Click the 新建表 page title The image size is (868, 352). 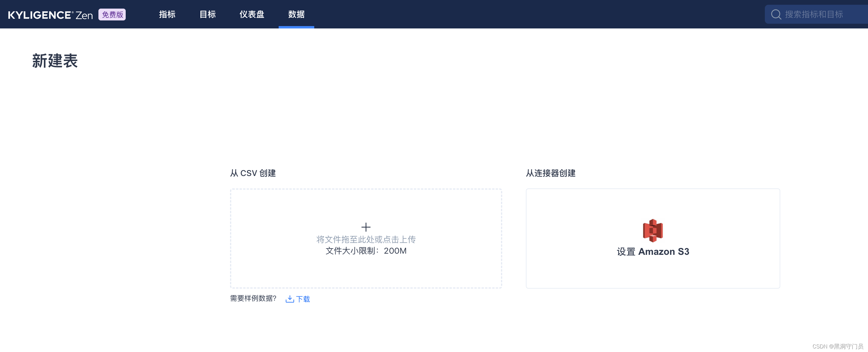point(55,61)
